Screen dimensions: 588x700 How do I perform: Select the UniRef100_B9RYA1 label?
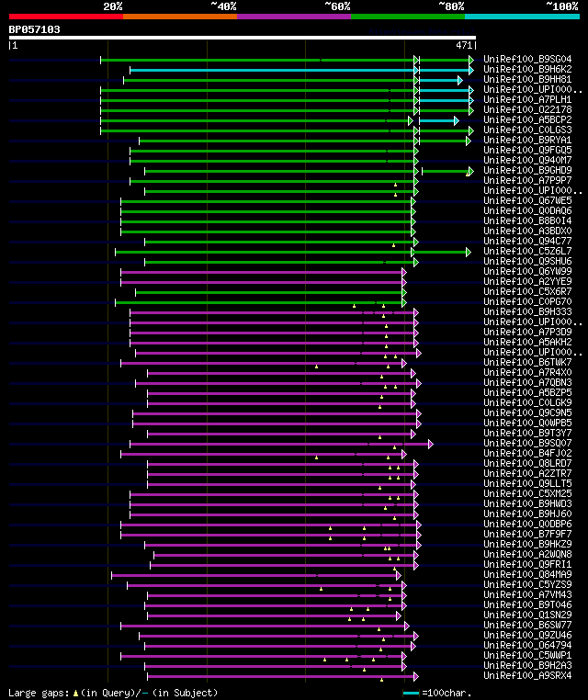pyautogui.click(x=527, y=140)
